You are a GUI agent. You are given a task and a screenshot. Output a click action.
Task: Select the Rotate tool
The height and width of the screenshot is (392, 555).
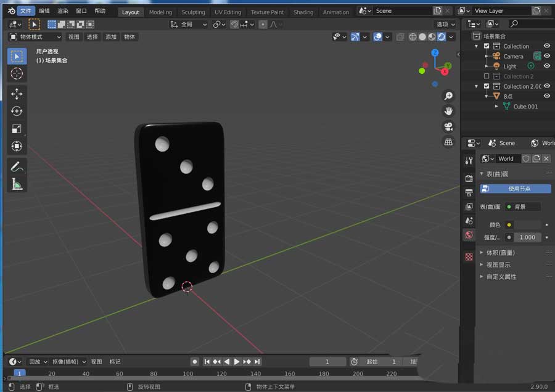point(17,111)
